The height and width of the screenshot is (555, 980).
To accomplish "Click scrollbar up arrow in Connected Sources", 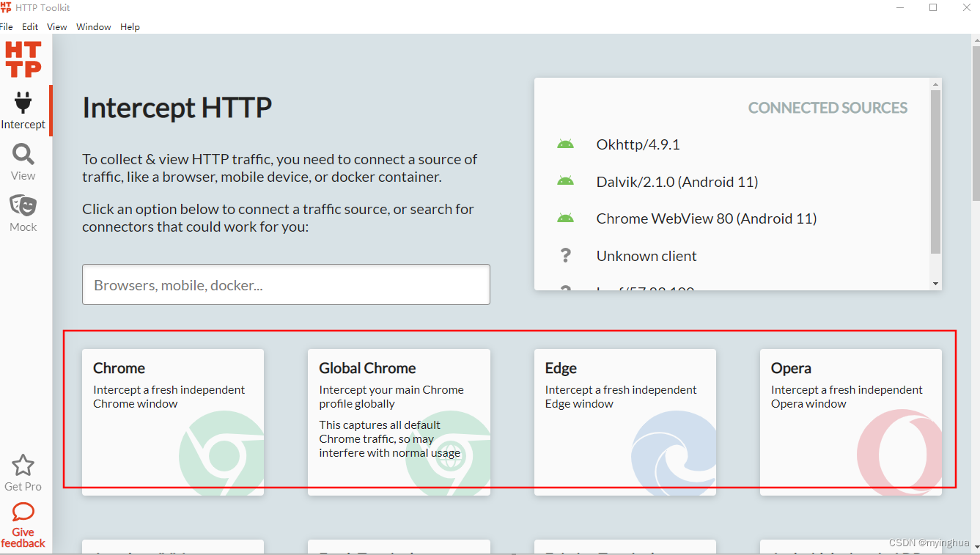I will (x=935, y=84).
